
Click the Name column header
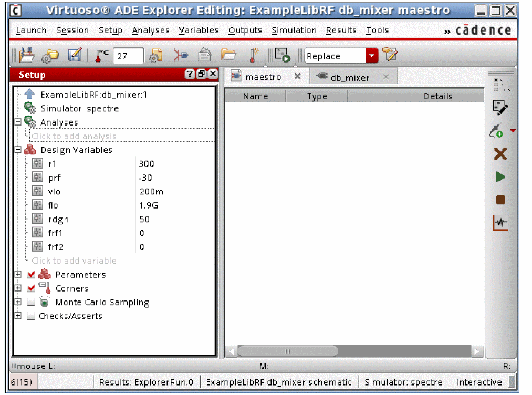pos(255,96)
